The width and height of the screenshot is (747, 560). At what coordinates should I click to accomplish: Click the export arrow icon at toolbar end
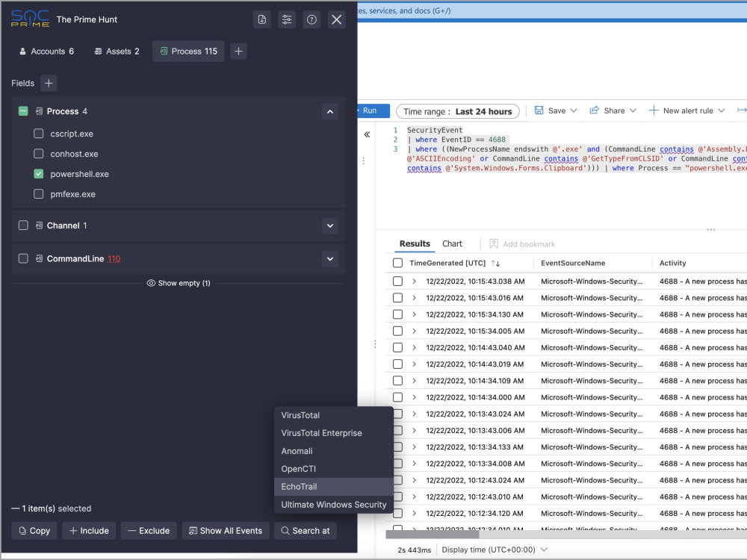click(x=742, y=111)
